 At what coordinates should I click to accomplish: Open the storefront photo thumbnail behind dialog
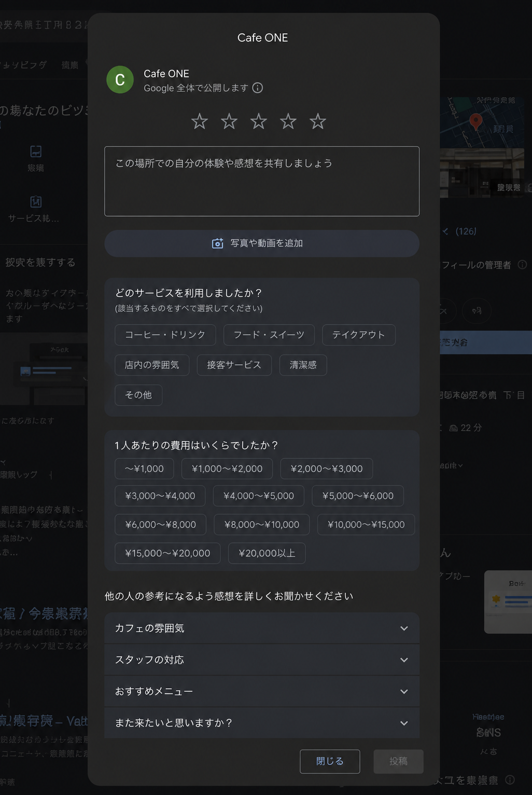[482, 173]
